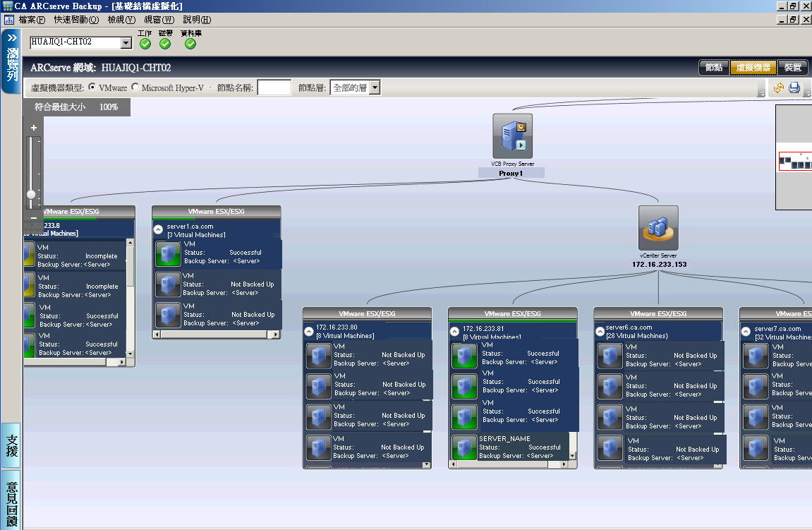Collapse the 172.16.233.80 ESX group
Image resolution: width=812 pixels, height=530 pixels.
pyautogui.click(x=308, y=331)
